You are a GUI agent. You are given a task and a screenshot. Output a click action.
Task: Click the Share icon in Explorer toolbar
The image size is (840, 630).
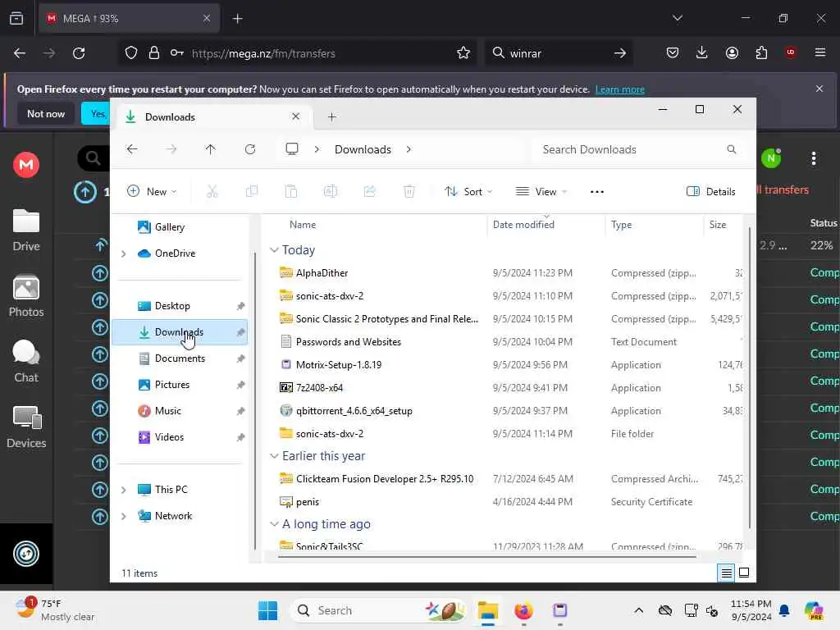pos(370,191)
